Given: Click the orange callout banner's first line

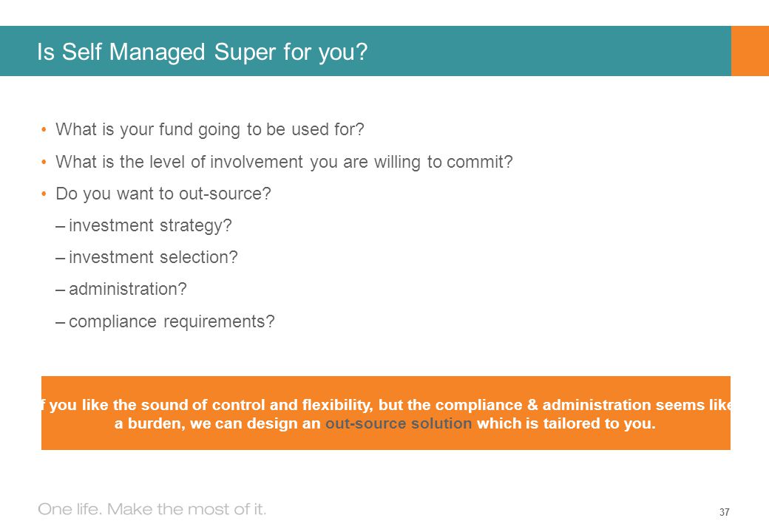Looking at the screenshot, I should [x=386, y=405].
